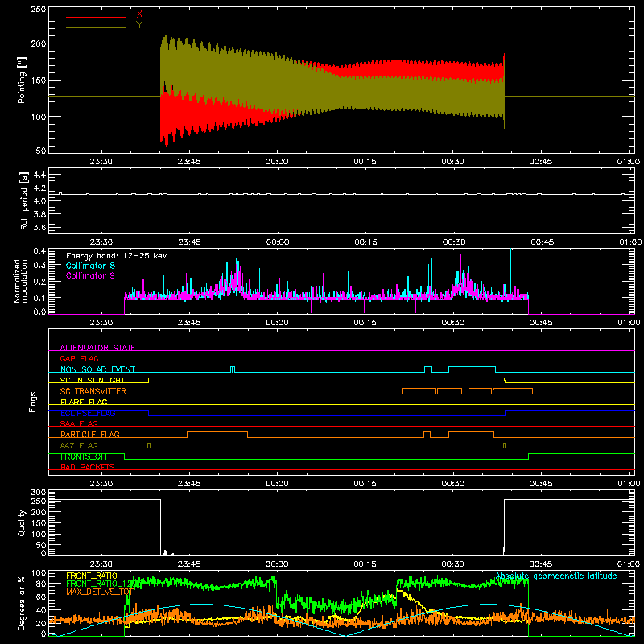Viewport: 644px width, 644px height.
Task: Click the 23:45 time label under Pointing plot
Action: pos(189,162)
